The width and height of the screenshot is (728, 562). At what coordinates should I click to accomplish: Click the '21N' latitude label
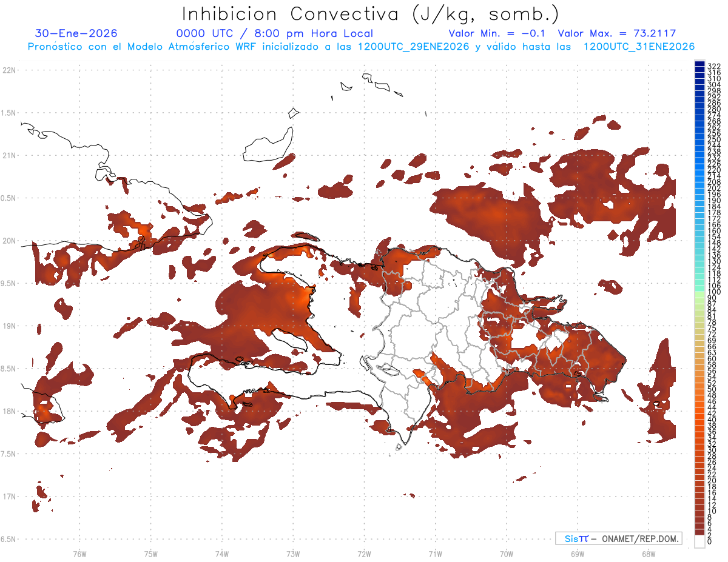point(10,155)
